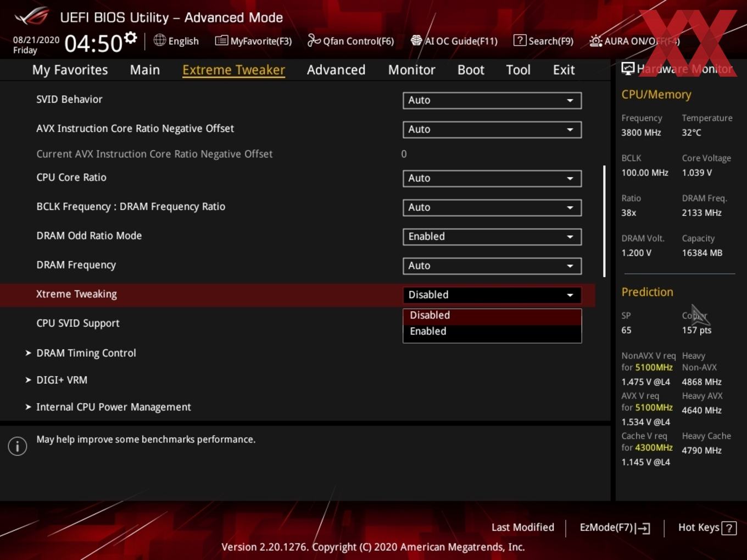Expand the DIGI+ VRM submenu
Image resolution: width=747 pixels, height=560 pixels.
pos(56,380)
